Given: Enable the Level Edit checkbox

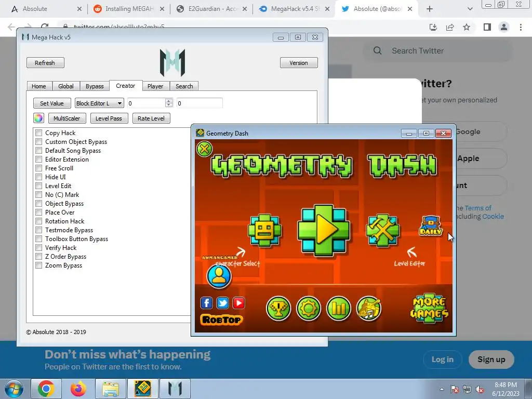Looking at the screenshot, I should click(x=38, y=185).
